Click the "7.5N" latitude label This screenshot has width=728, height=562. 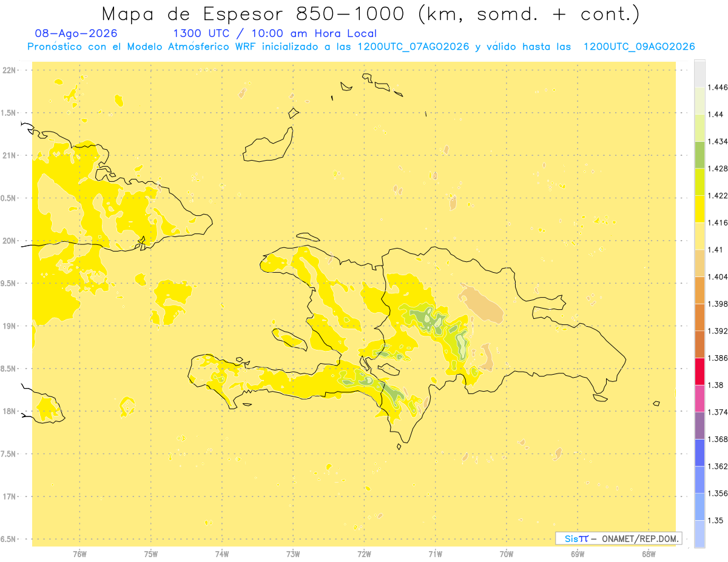tap(9, 454)
